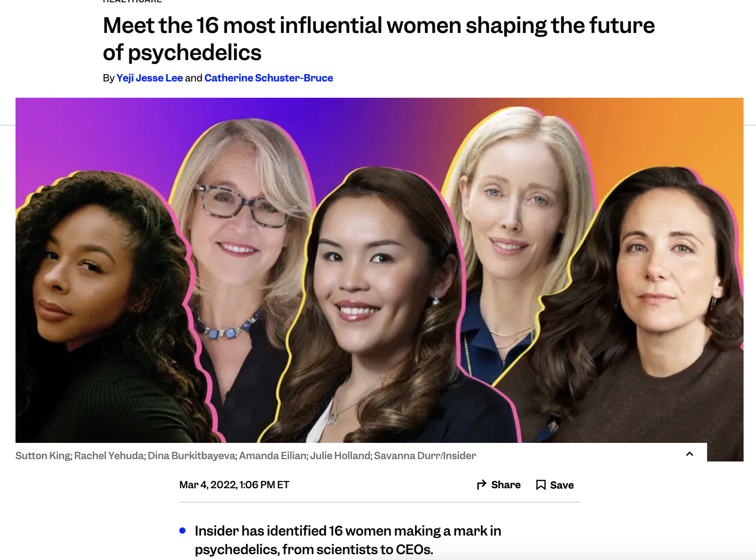
Task: Click the summary line about Insider's 16 women
Action: click(348, 540)
